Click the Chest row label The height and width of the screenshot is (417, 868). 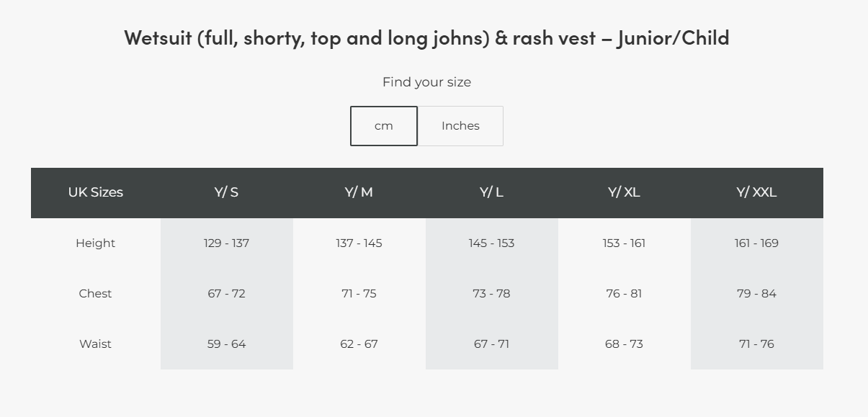point(96,294)
